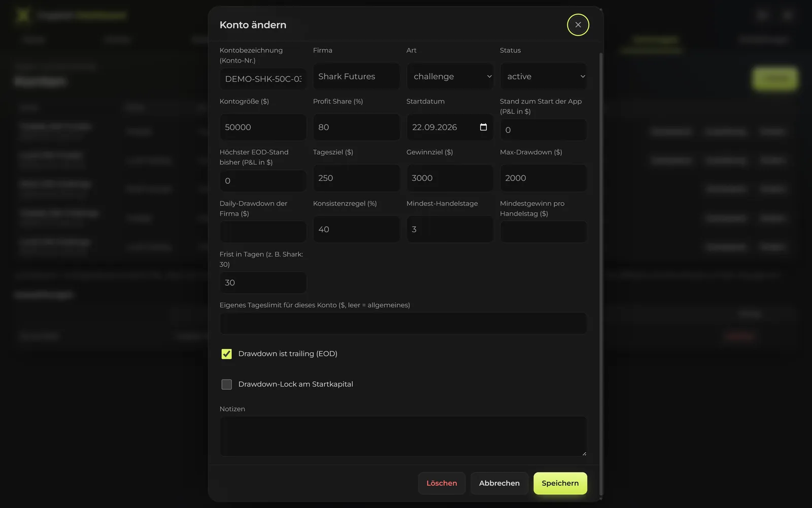This screenshot has height=508, width=812.
Task: Save changes with Speichern button
Action: coord(560,483)
